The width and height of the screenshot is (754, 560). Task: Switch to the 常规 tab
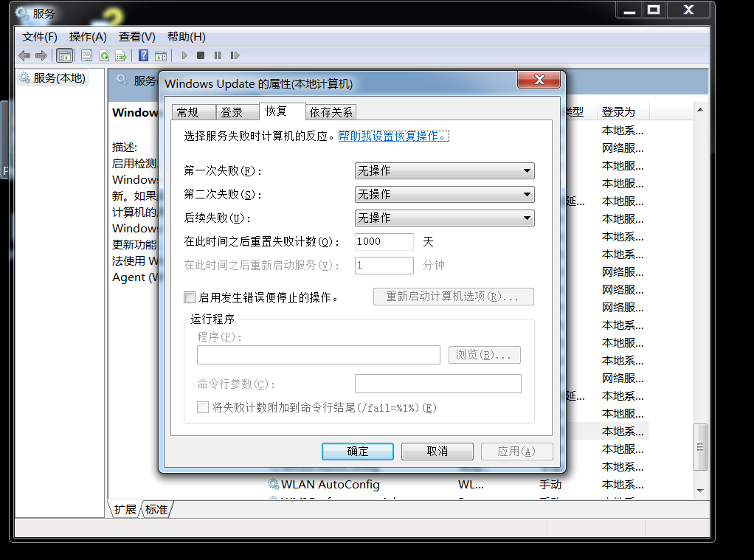(x=193, y=113)
